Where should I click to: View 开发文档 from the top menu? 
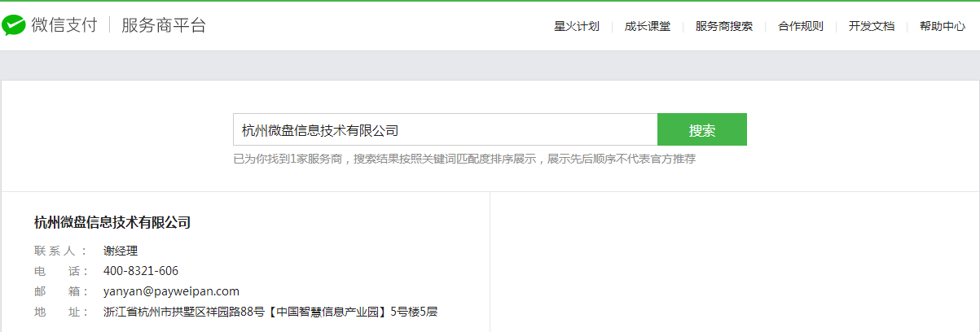pyautogui.click(x=872, y=26)
